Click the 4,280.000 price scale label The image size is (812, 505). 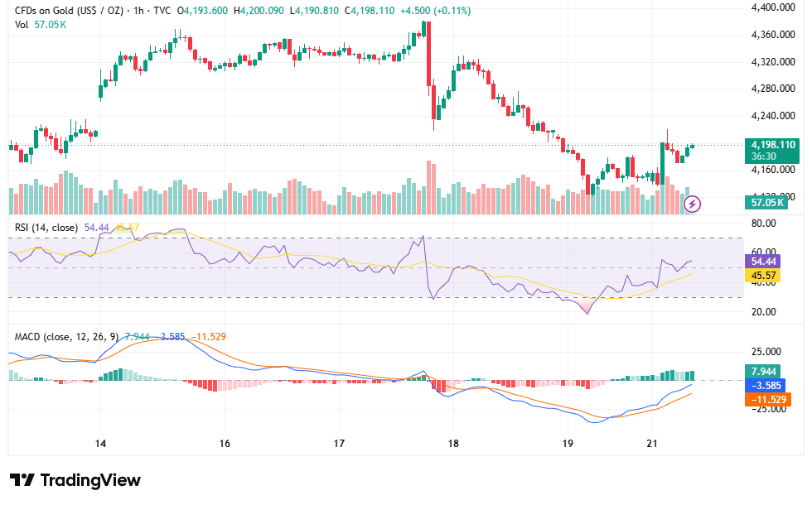click(x=772, y=89)
